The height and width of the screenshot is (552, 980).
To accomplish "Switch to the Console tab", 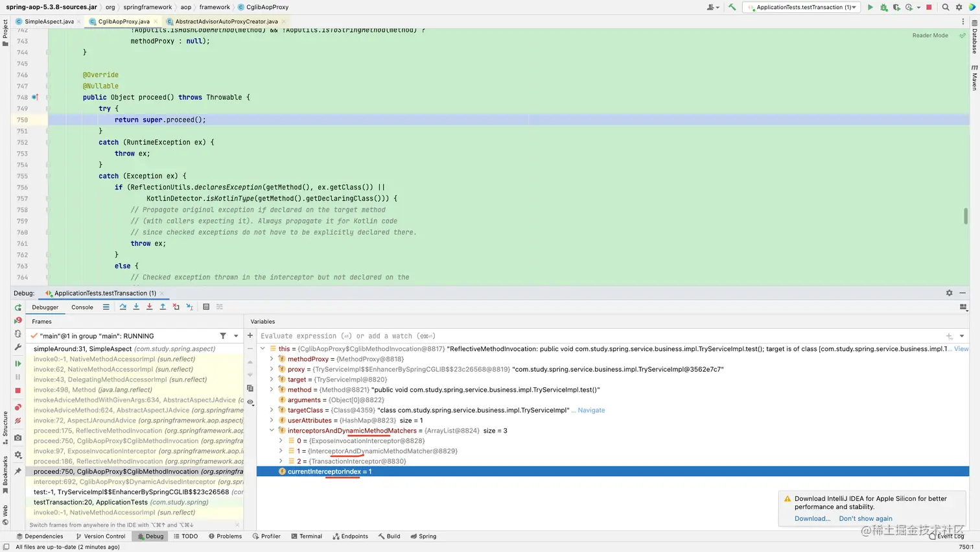I will 82,307.
